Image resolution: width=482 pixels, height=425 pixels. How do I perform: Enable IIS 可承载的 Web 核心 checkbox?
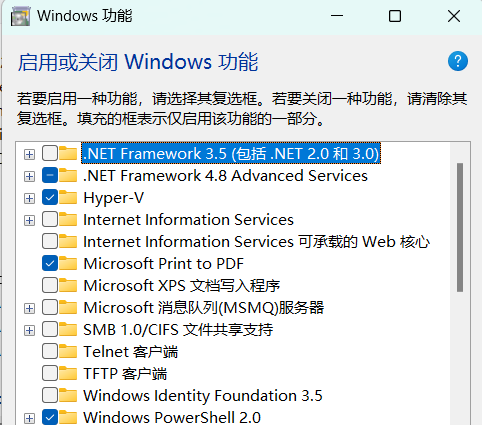[50, 242]
